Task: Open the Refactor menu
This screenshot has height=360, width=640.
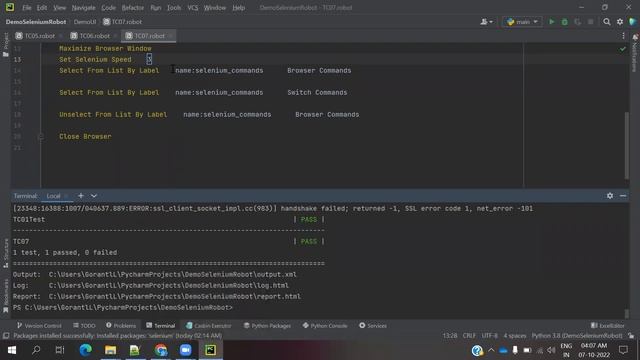Action: pyautogui.click(x=133, y=7)
